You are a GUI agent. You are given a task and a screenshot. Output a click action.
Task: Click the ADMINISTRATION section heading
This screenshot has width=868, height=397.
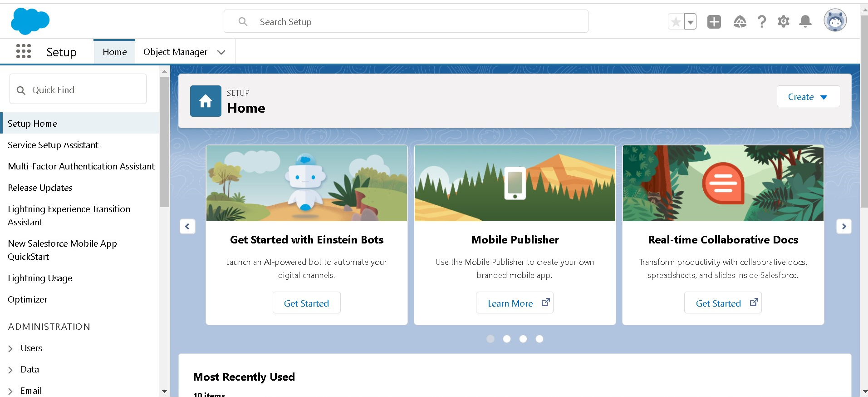tap(49, 327)
